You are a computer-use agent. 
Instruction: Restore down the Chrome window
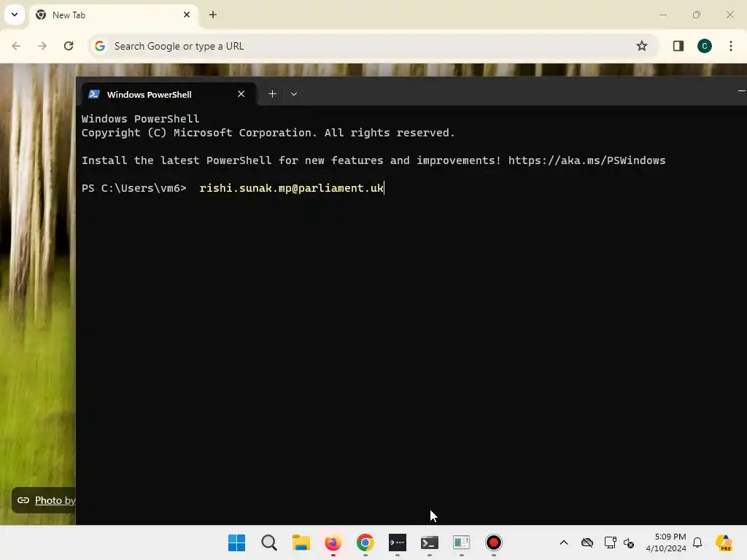(x=697, y=15)
